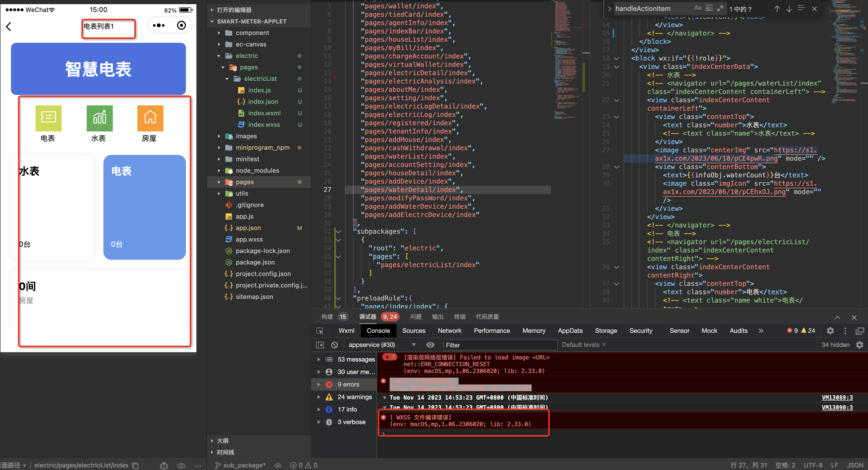Open DevTools settings gear icon
This screenshot has height=470, width=868.
[x=830, y=331]
